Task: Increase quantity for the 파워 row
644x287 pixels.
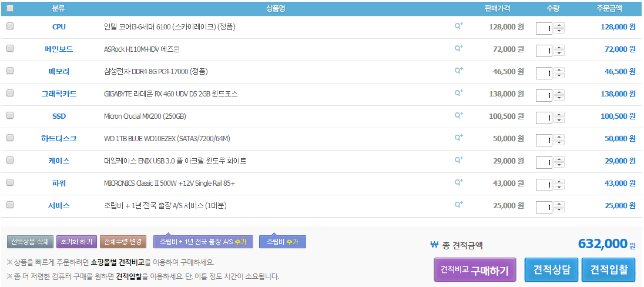Action: click(x=559, y=181)
